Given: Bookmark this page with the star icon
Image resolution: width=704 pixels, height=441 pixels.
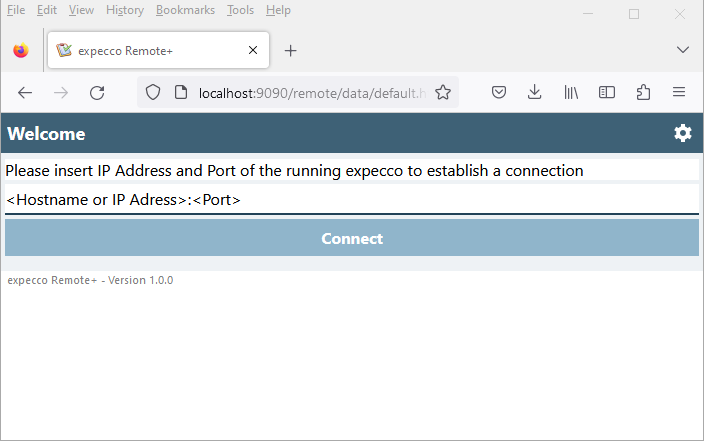Looking at the screenshot, I should (443, 92).
